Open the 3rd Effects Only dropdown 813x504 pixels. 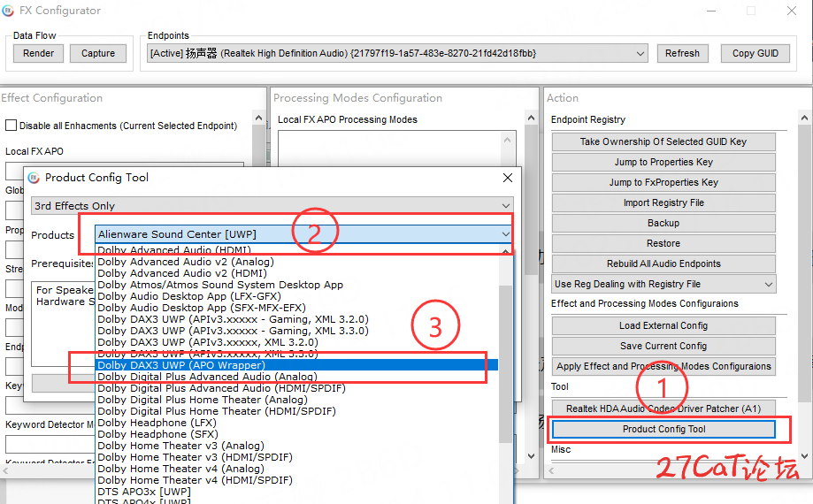point(272,206)
